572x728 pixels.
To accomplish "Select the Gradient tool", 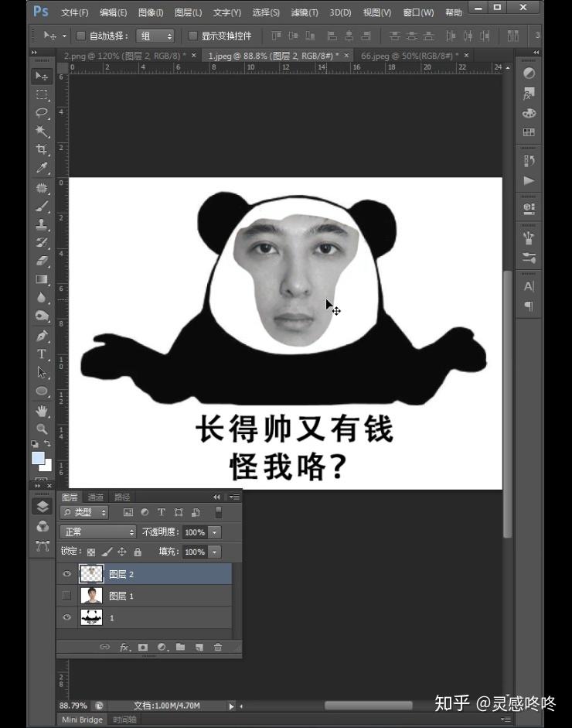I will click(x=42, y=279).
